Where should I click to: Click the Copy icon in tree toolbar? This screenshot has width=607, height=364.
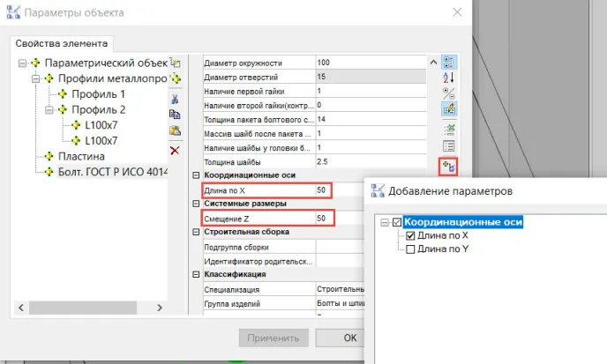click(x=175, y=114)
